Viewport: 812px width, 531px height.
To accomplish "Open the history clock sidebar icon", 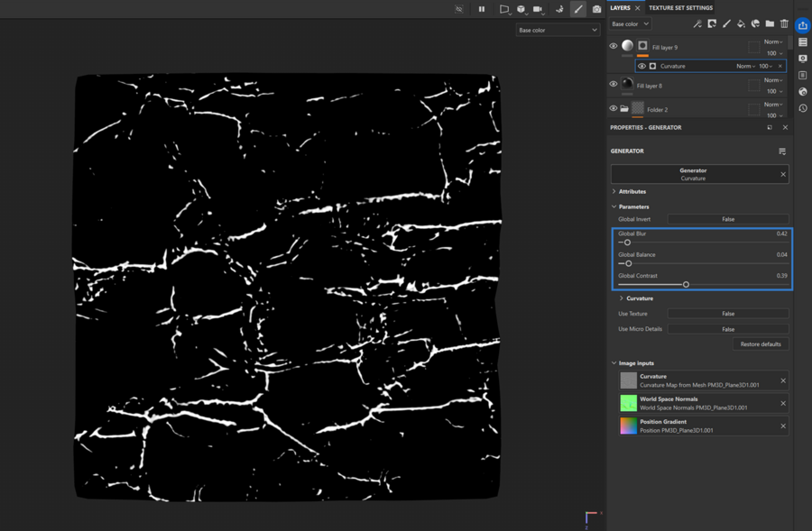I will pyautogui.click(x=802, y=108).
